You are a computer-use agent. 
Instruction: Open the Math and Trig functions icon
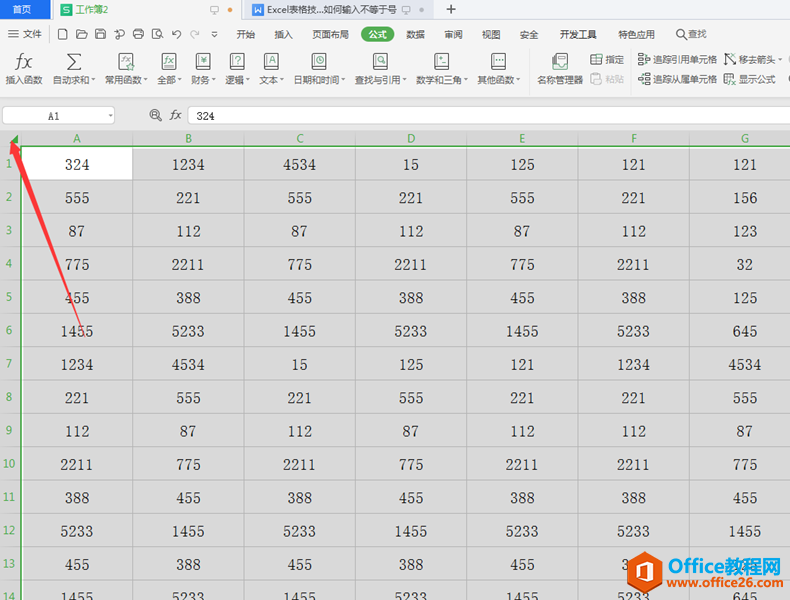tap(441, 62)
